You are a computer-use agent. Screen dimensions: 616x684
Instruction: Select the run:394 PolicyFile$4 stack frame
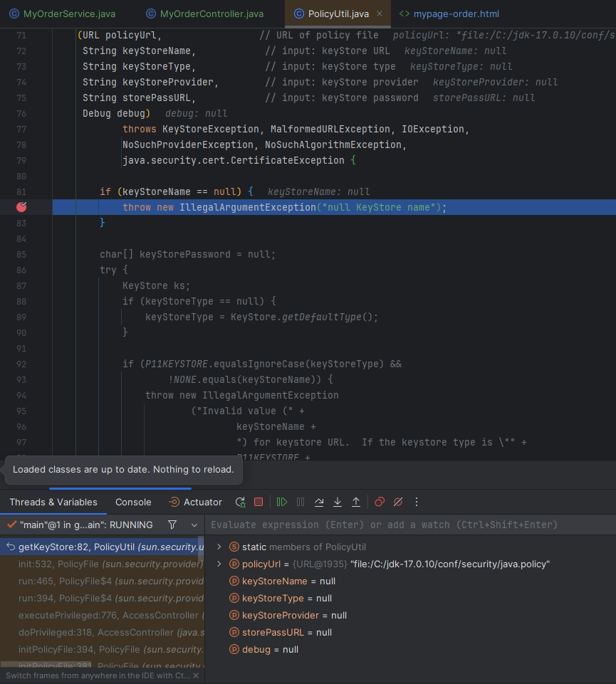pos(102,598)
